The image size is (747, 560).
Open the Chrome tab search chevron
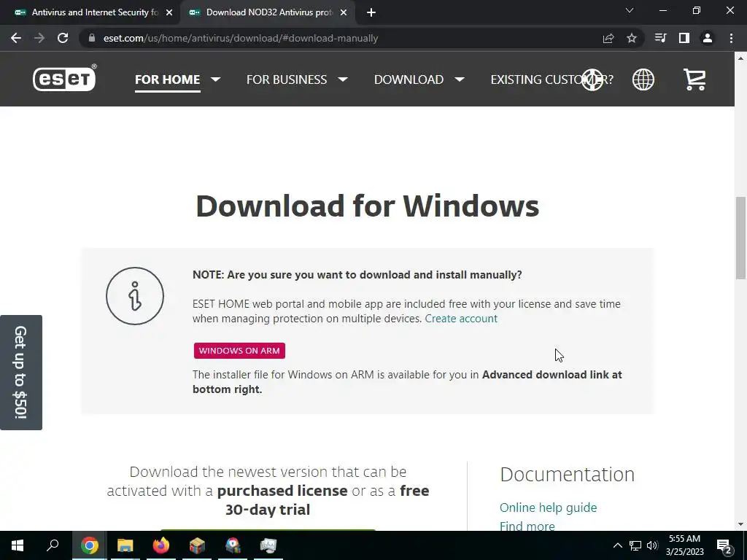630,10
